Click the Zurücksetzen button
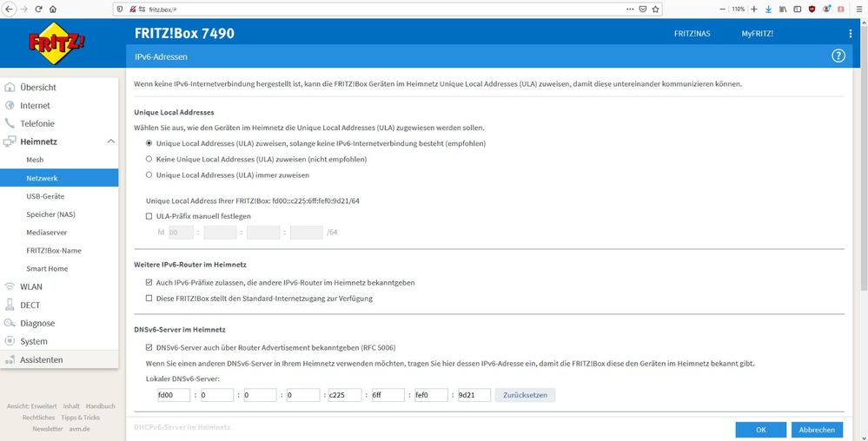This screenshot has width=868, height=441. coord(526,395)
